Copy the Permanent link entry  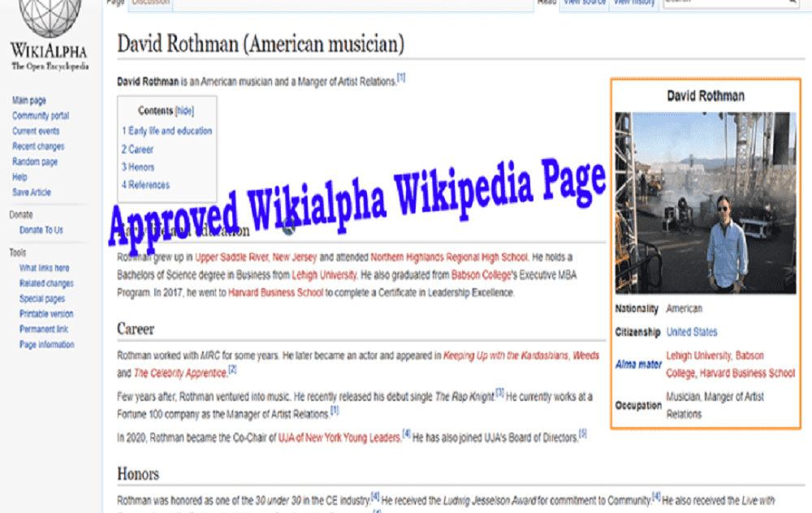(44, 329)
